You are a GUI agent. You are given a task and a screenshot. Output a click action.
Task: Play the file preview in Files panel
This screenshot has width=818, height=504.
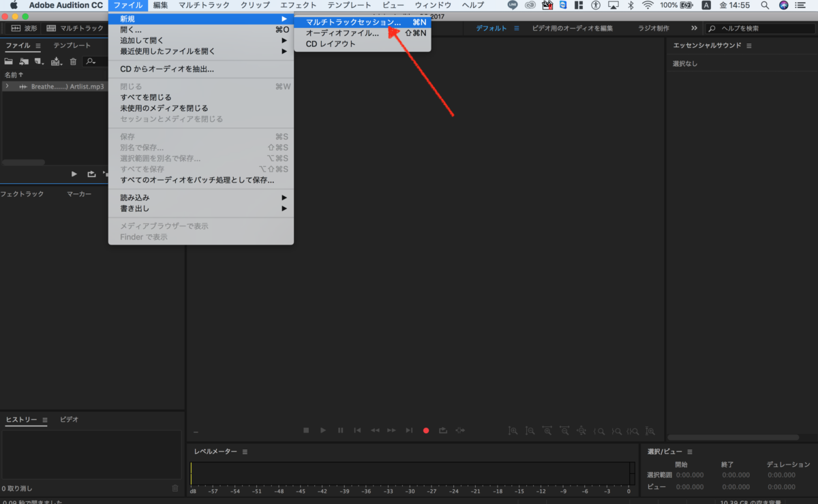[74, 174]
